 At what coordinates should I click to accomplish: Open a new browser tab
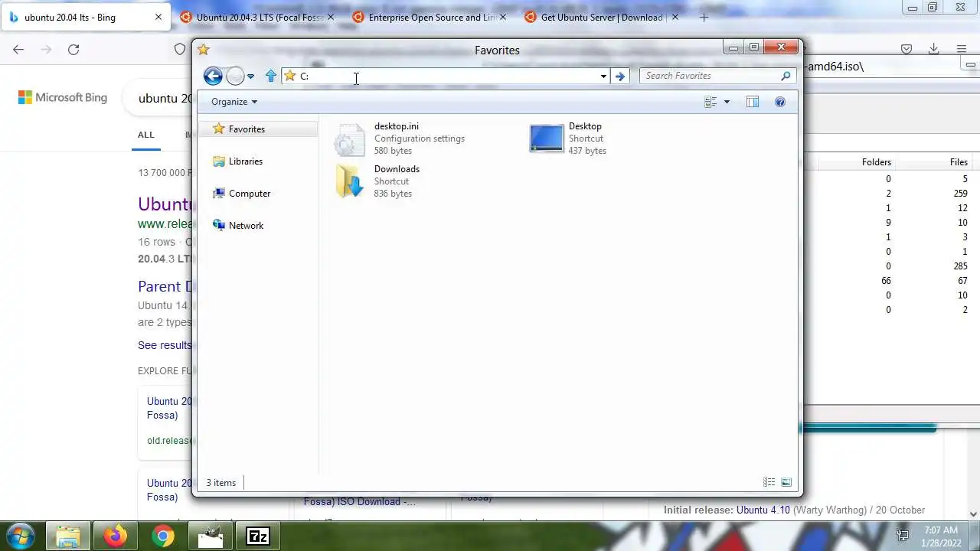(x=704, y=17)
